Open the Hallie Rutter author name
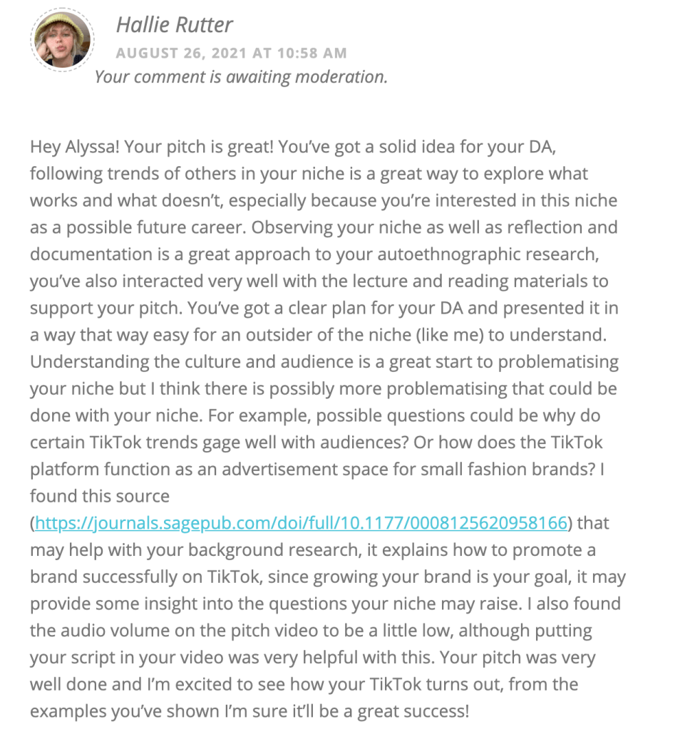700x729 pixels. point(174,26)
